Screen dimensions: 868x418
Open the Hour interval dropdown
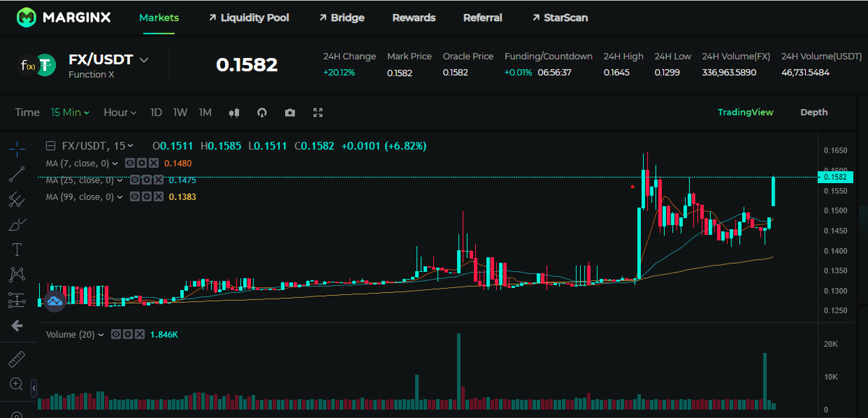120,113
